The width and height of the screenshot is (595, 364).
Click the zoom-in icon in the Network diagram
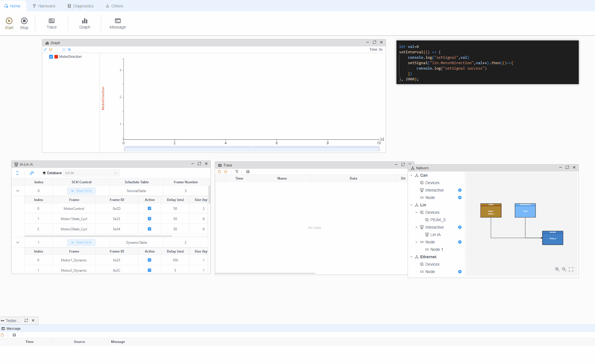click(x=557, y=269)
